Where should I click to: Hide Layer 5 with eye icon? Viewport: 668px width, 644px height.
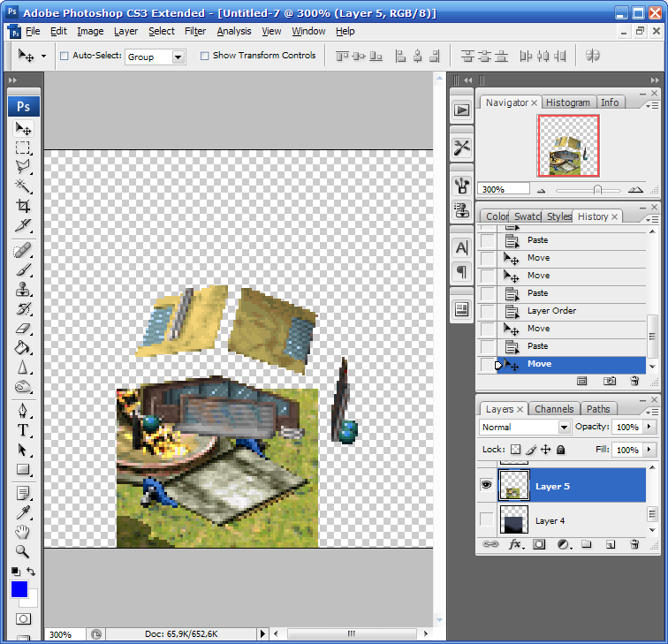pyautogui.click(x=487, y=485)
